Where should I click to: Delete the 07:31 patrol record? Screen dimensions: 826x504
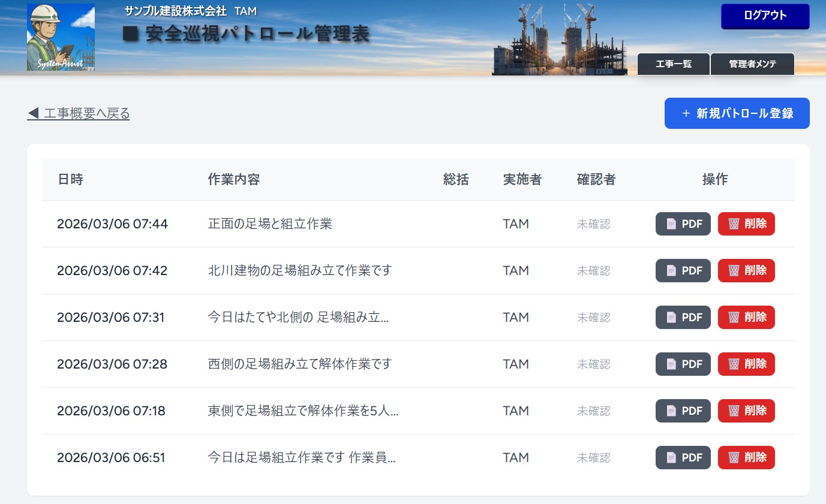click(746, 317)
